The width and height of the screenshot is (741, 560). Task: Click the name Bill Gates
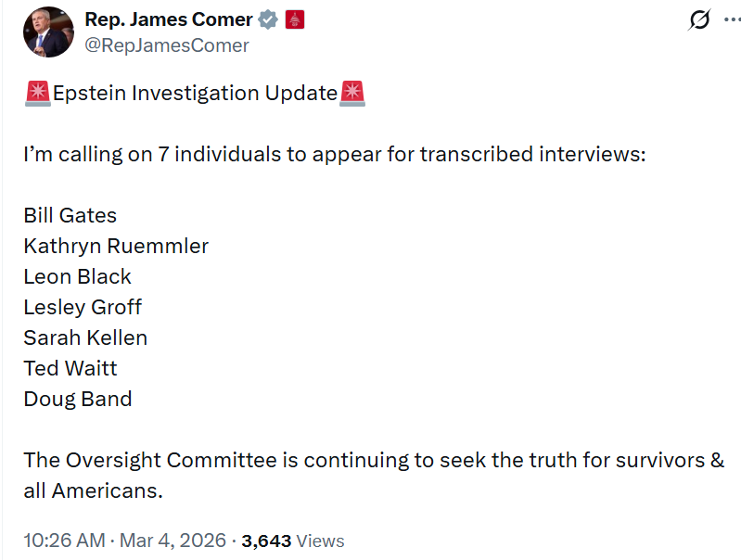(70, 215)
